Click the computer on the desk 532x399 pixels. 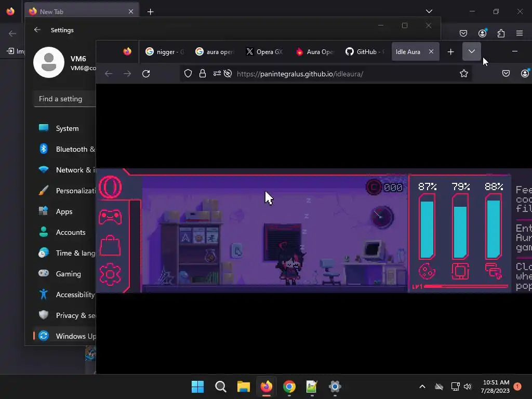[x=373, y=250]
